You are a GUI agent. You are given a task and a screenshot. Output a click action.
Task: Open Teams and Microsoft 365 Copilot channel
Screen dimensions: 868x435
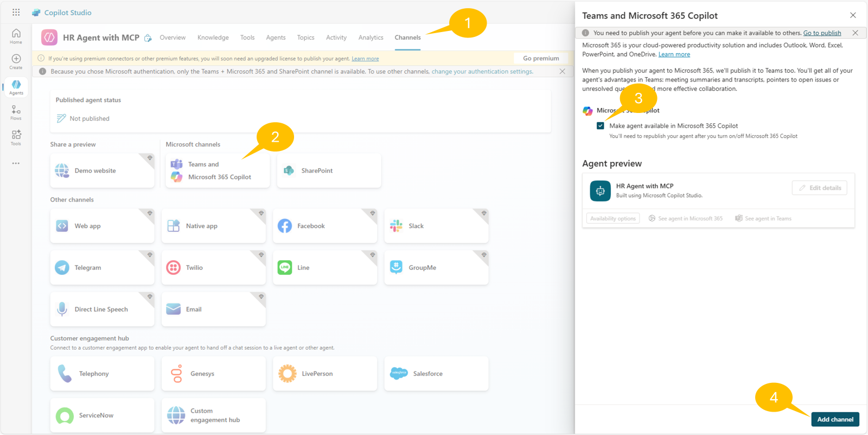[218, 171]
